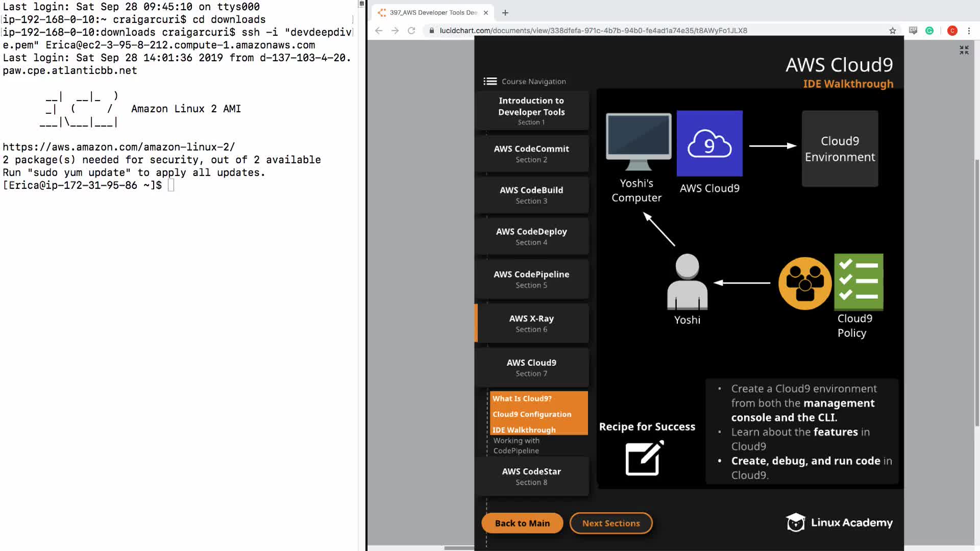
Task: Click the Recipe for Success edit icon
Action: [x=644, y=458]
